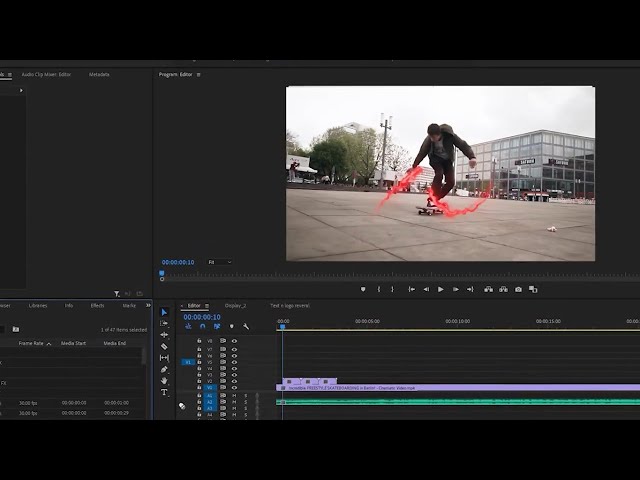Click the Lift button

coord(488,289)
